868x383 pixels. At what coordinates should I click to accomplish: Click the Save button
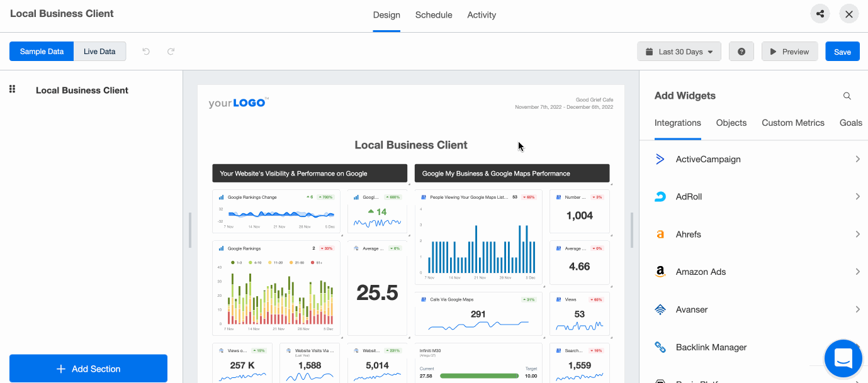tap(842, 51)
